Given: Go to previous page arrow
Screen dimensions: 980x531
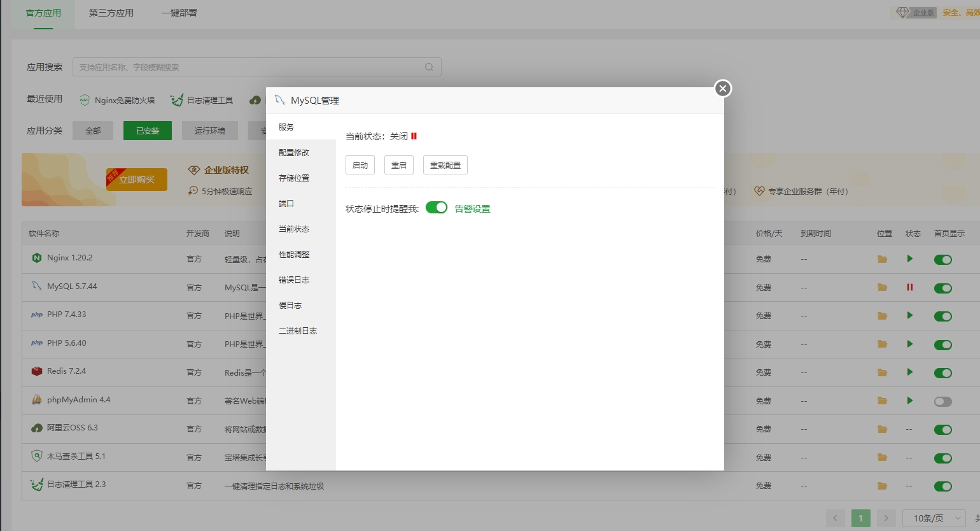Looking at the screenshot, I should (x=836, y=518).
